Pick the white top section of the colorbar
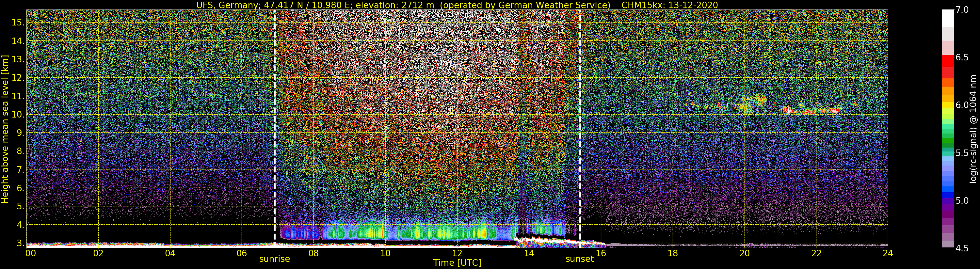This screenshot has height=269, width=980. point(947,17)
